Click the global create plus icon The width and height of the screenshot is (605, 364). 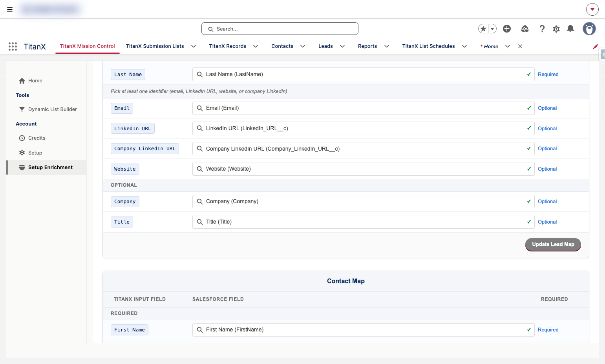[x=507, y=29]
